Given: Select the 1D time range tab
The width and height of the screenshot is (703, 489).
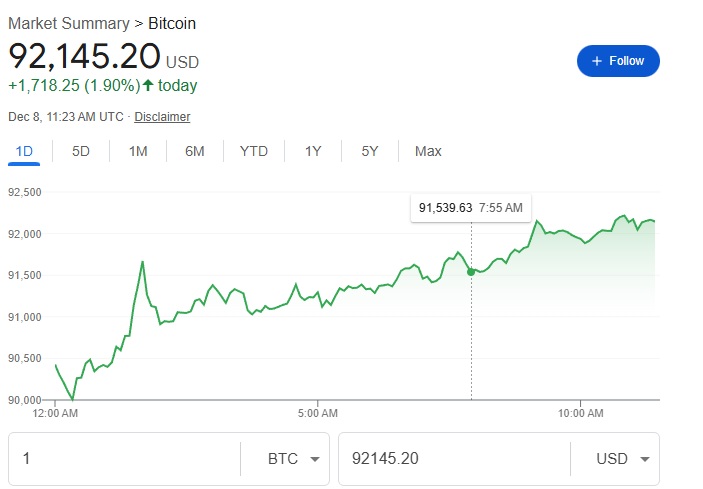Looking at the screenshot, I should [x=25, y=152].
